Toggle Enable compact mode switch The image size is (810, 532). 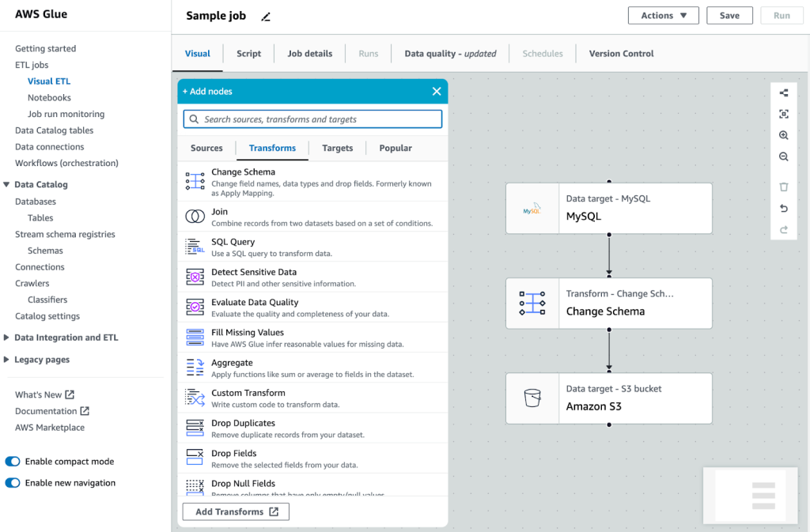point(13,462)
